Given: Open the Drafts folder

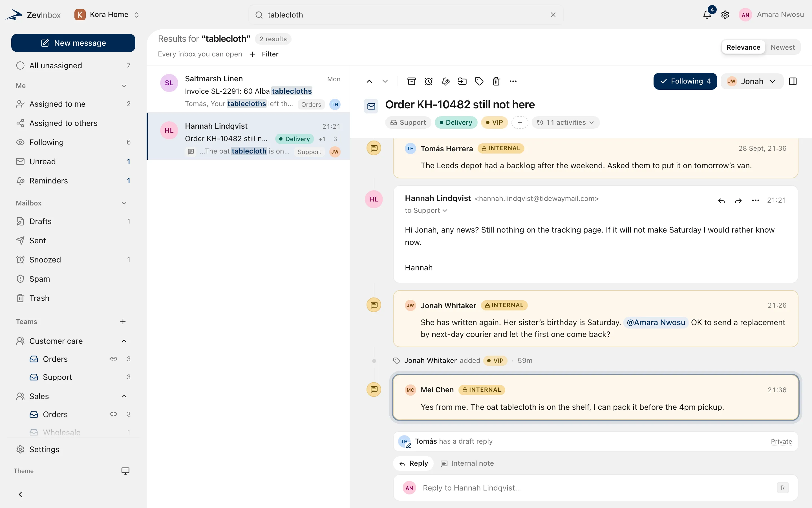Looking at the screenshot, I should pyautogui.click(x=73, y=221).
